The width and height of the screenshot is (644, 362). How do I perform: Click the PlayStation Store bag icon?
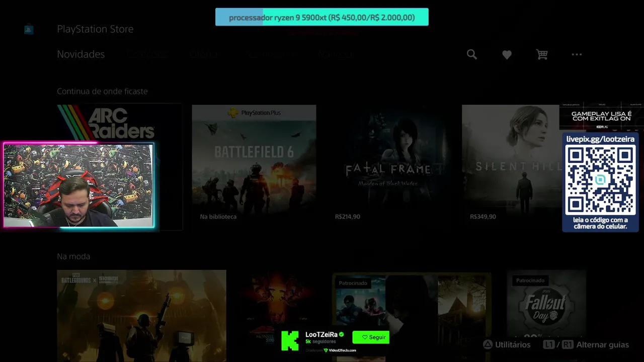click(29, 30)
